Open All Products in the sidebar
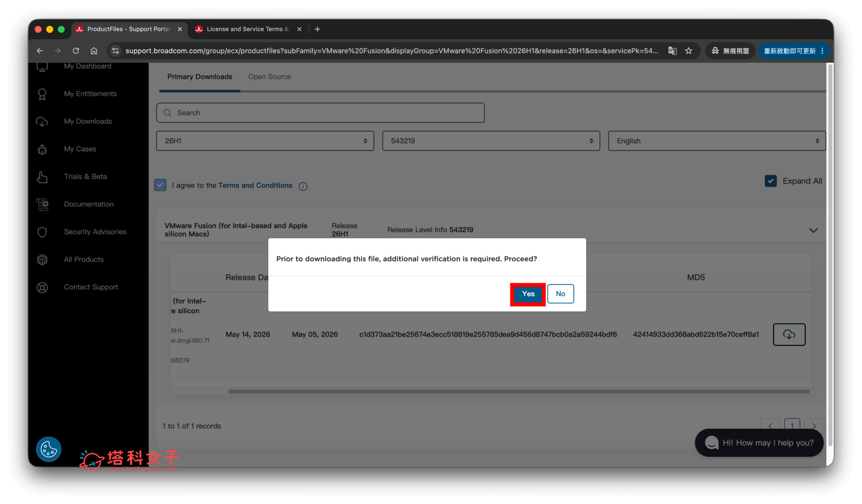 (84, 259)
